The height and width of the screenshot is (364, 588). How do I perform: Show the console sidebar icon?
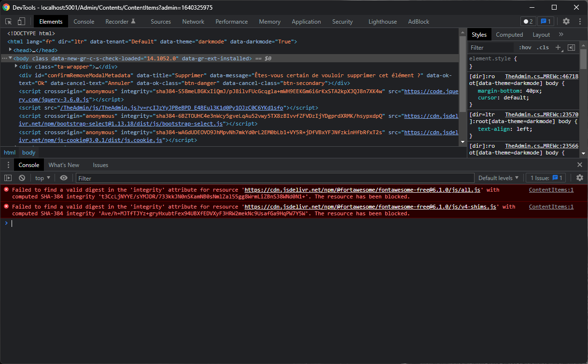[x=8, y=178]
